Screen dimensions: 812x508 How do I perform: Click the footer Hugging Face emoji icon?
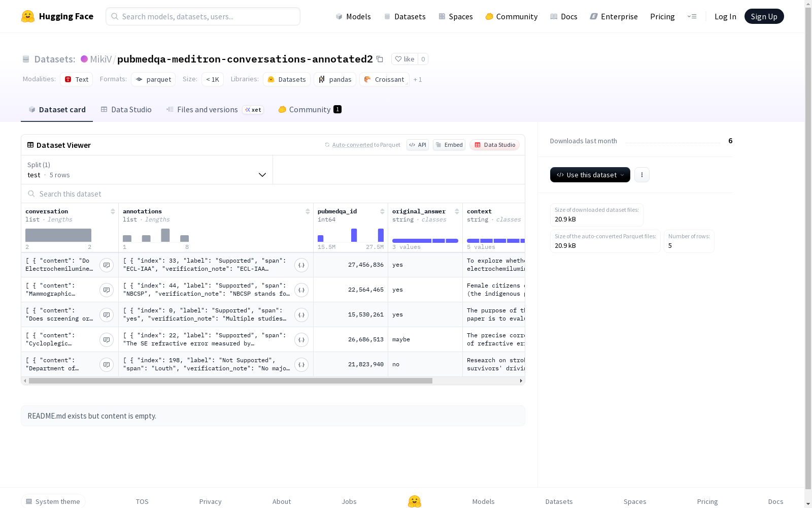(x=415, y=501)
